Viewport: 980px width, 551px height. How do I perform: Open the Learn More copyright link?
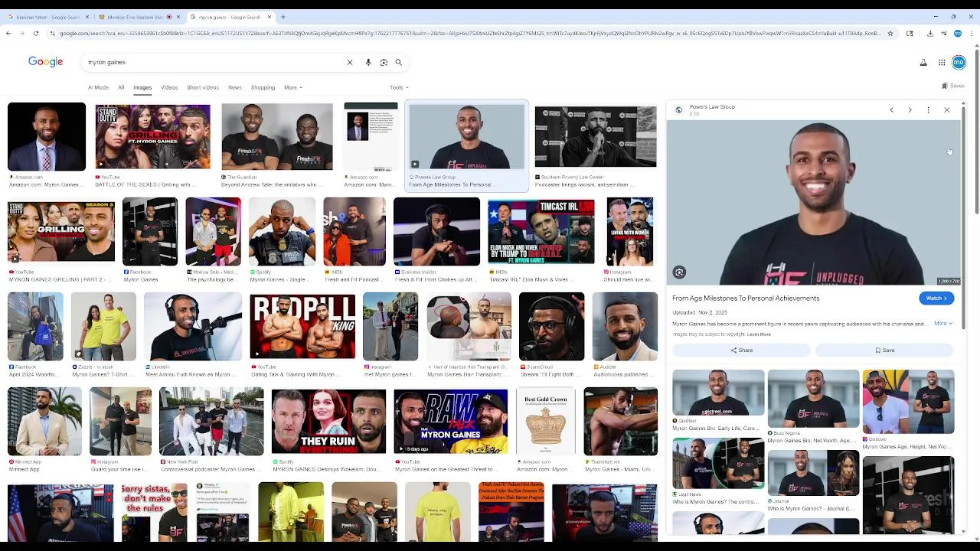759,334
